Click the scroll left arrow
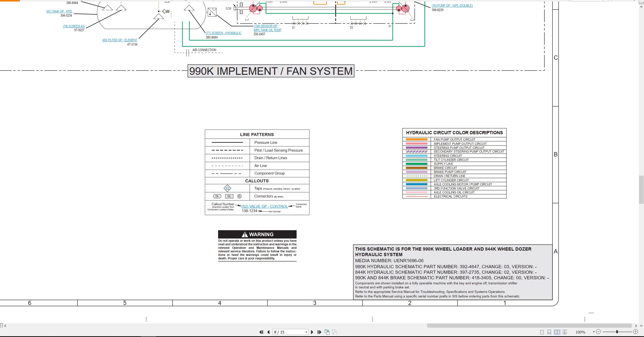644x337 pixels. (5, 326)
